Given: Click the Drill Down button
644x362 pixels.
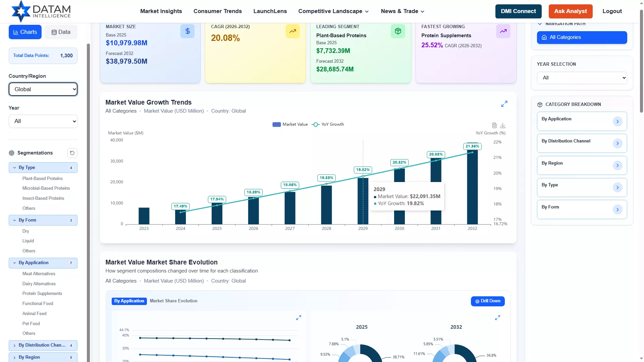Looking at the screenshot, I should point(488,301).
